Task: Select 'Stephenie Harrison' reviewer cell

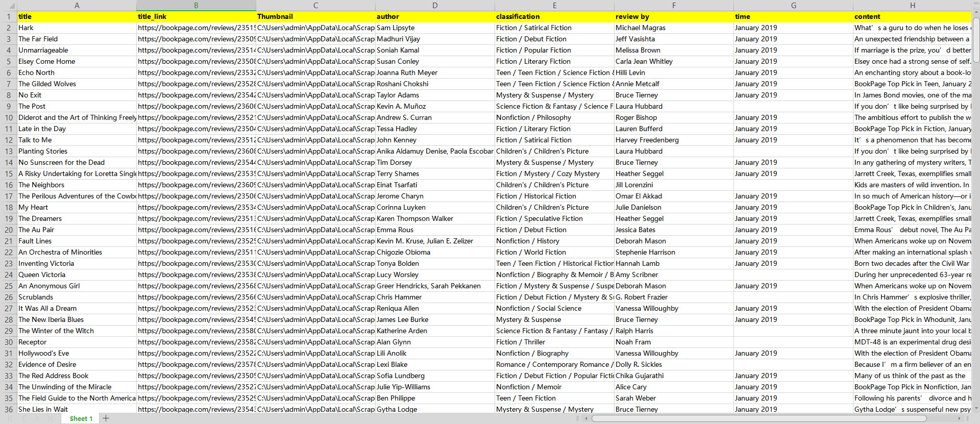Action: coord(674,252)
